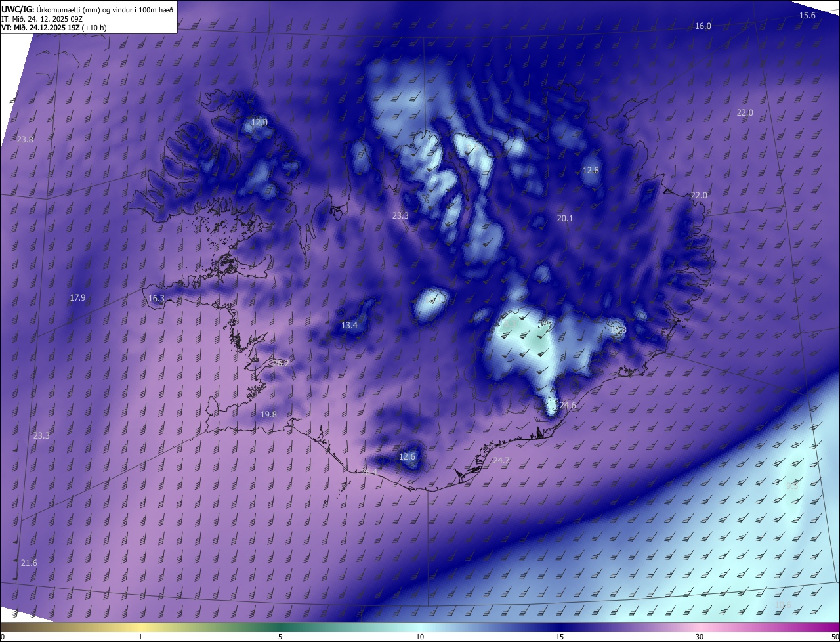The image size is (840, 642).
Task: Click the 26.4 value label
Action: pos(369,471)
